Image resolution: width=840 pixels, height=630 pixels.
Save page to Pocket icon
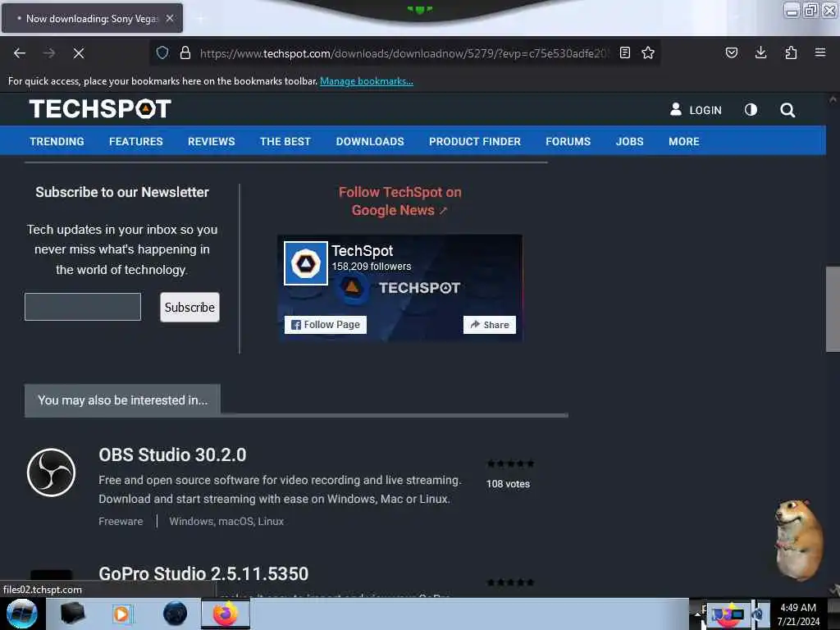coord(732,52)
